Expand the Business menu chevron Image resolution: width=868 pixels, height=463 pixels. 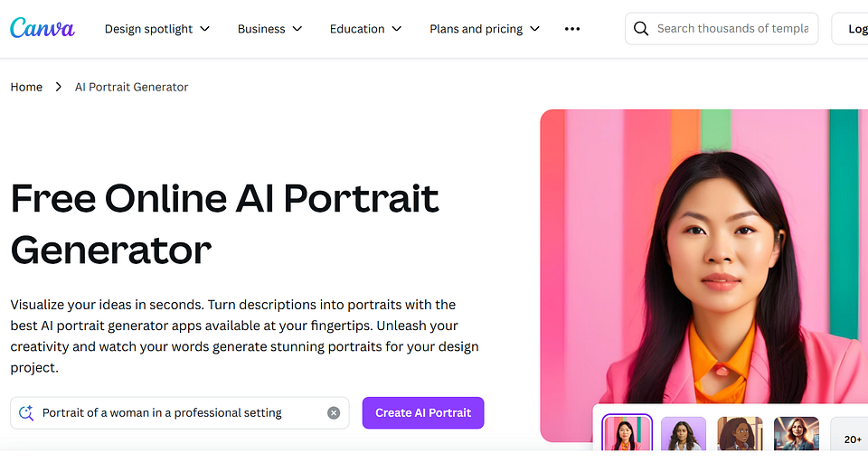[297, 29]
